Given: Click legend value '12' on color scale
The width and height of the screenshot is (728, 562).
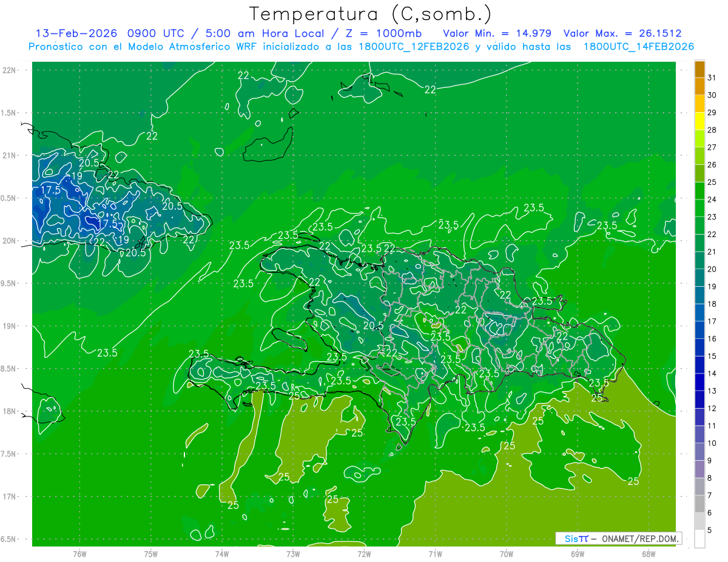Looking at the screenshot, I should (712, 408).
